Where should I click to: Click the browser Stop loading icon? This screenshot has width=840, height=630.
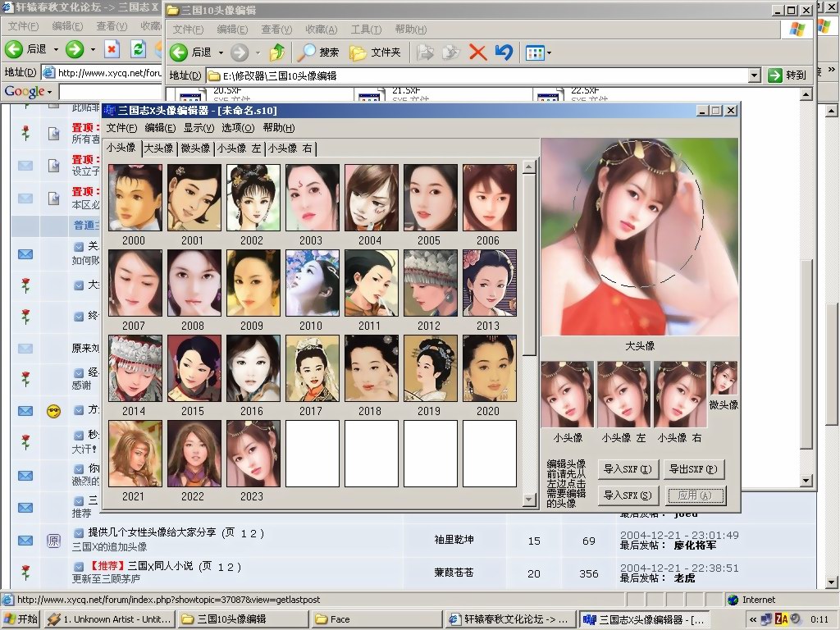click(112, 49)
